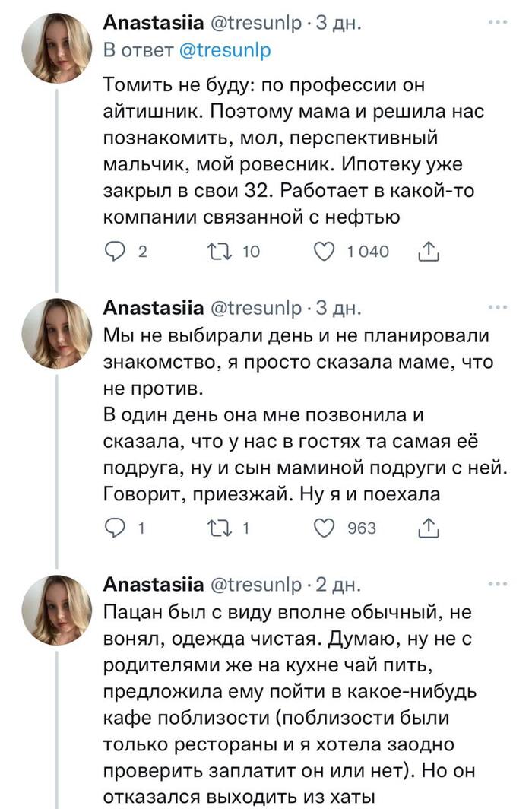Share the tweet about the IT guy
The height and width of the screenshot is (809, 532).
tap(428, 252)
